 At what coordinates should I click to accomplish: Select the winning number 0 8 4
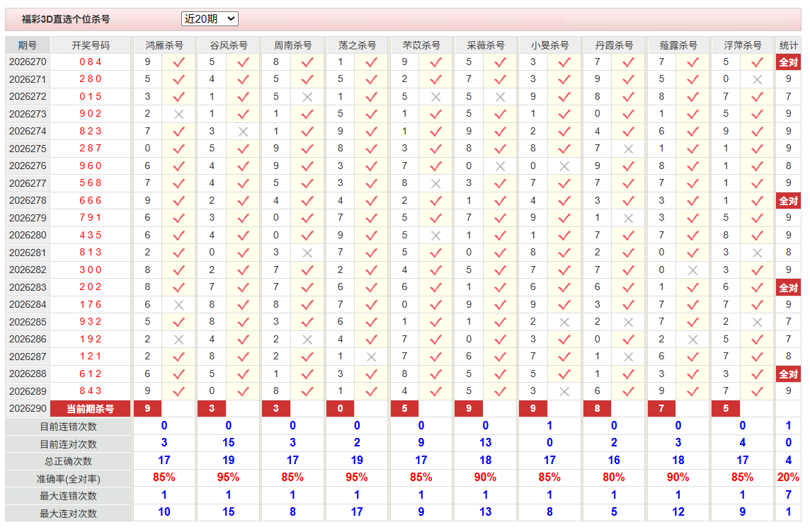pyautogui.click(x=91, y=62)
